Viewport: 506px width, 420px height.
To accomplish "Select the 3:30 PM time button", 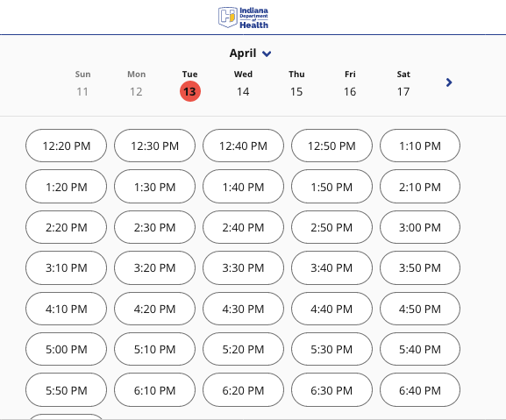I will (x=243, y=268).
